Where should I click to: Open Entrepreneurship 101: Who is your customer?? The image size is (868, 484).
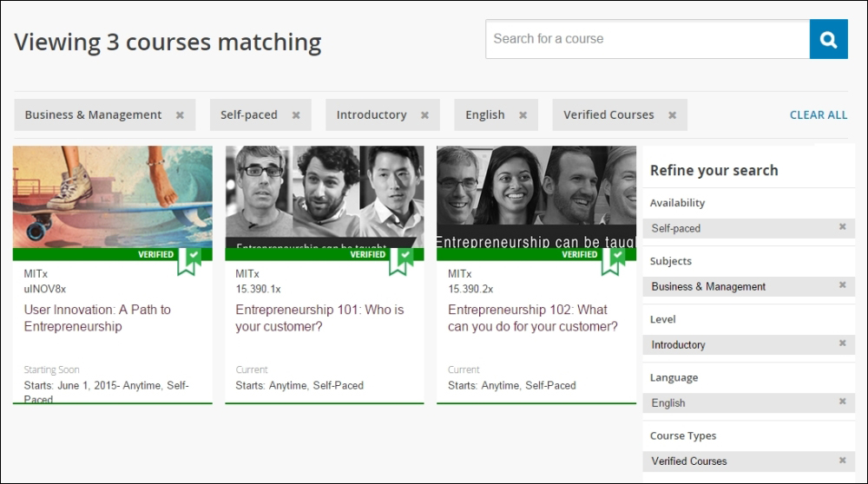point(319,318)
